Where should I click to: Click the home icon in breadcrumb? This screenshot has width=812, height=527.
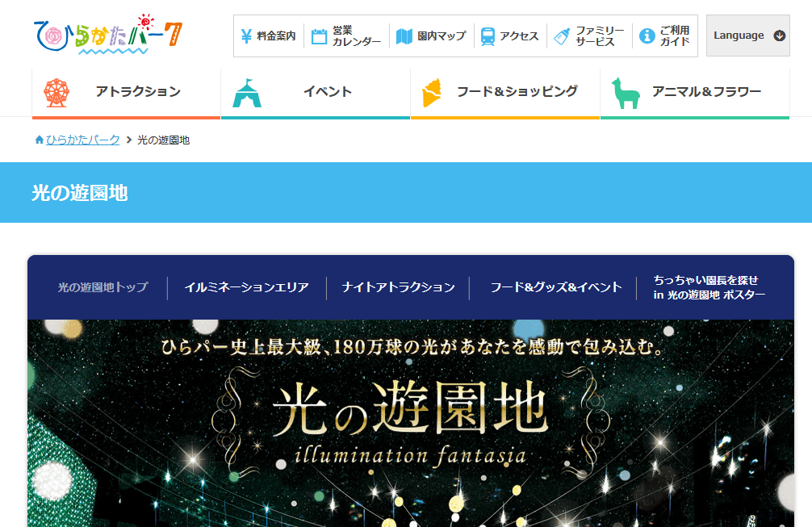(x=39, y=140)
